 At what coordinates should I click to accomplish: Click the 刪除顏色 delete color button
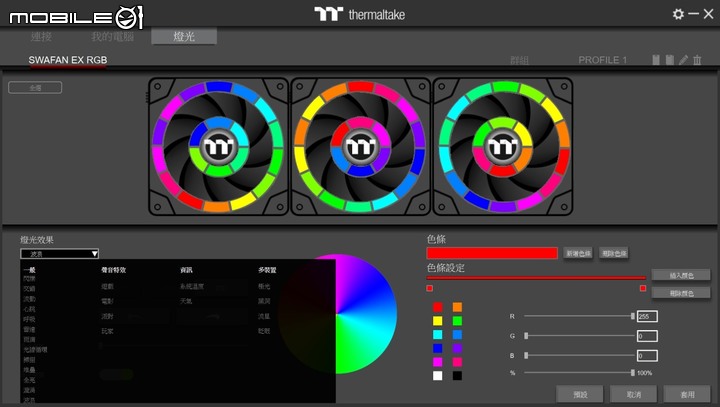coord(681,293)
